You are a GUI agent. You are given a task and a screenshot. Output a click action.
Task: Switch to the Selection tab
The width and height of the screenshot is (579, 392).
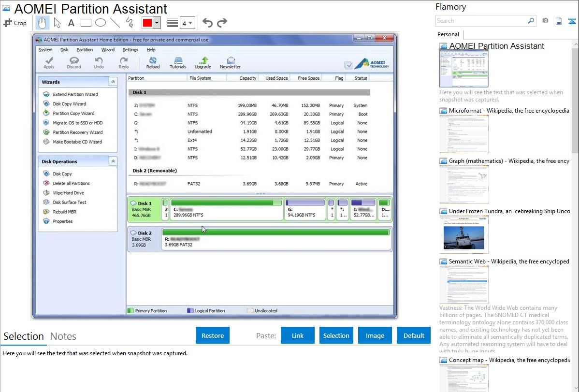24,336
